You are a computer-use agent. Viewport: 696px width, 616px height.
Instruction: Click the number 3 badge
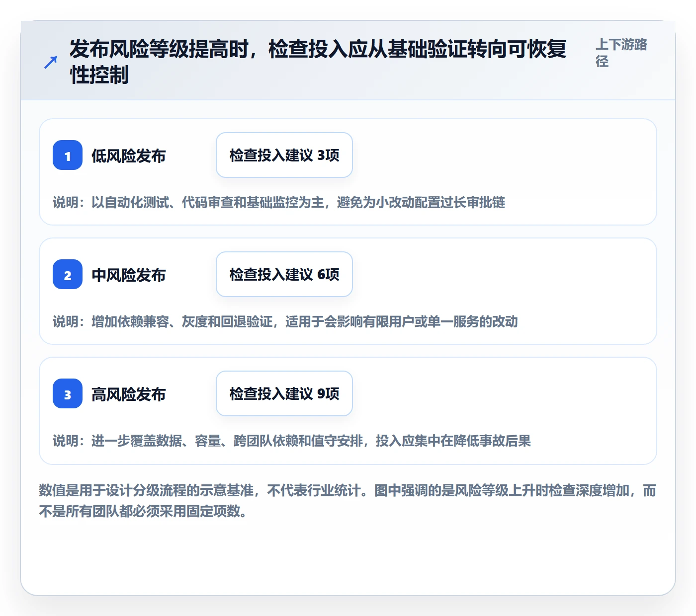pos(68,393)
